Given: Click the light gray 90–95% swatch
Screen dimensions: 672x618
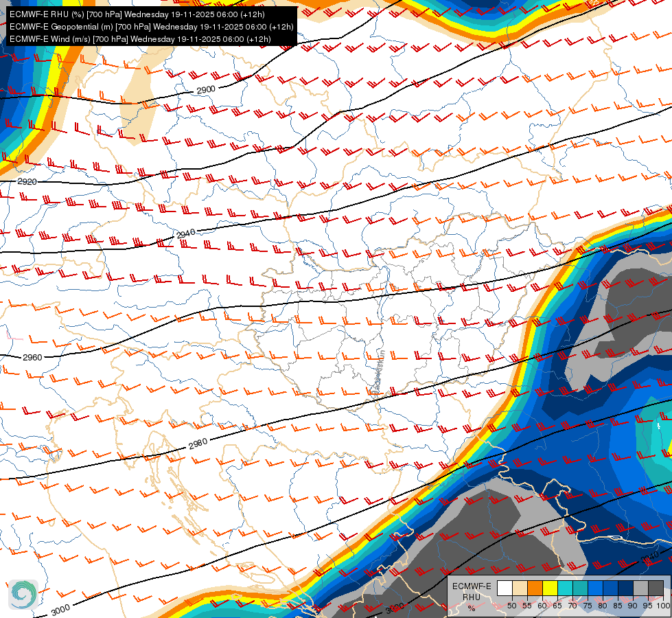Looking at the screenshot, I should [x=640, y=588].
